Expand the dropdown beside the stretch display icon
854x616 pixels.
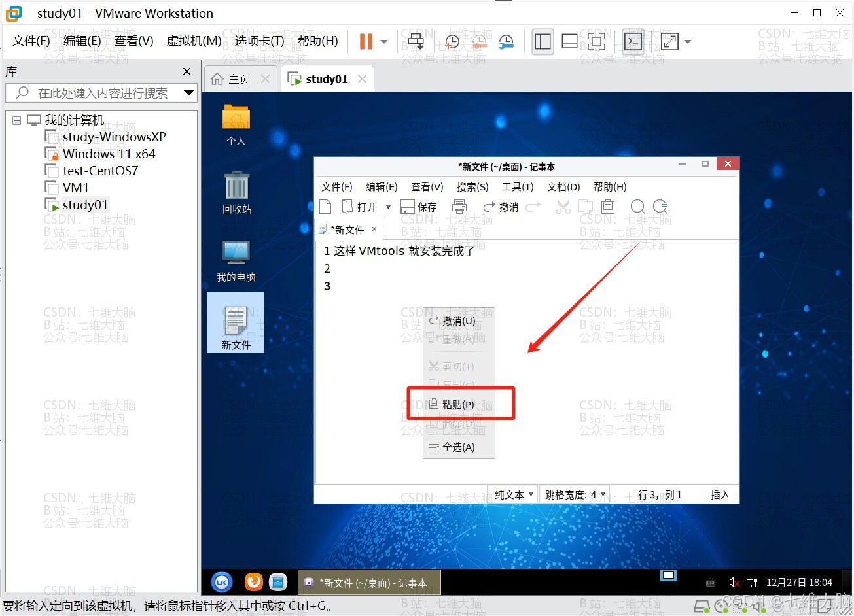coord(688,42)
